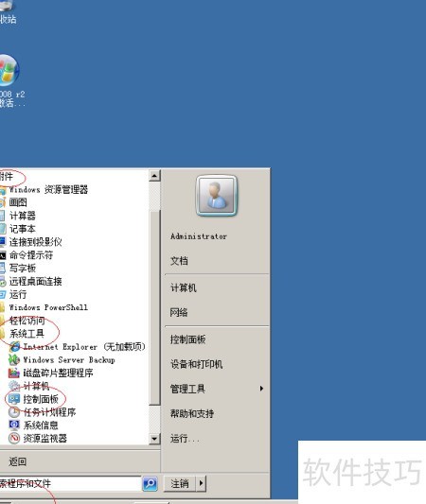This screenshot has height=504, width=426.
Task: Open 系统信息 icon
Action: (14, 426)
